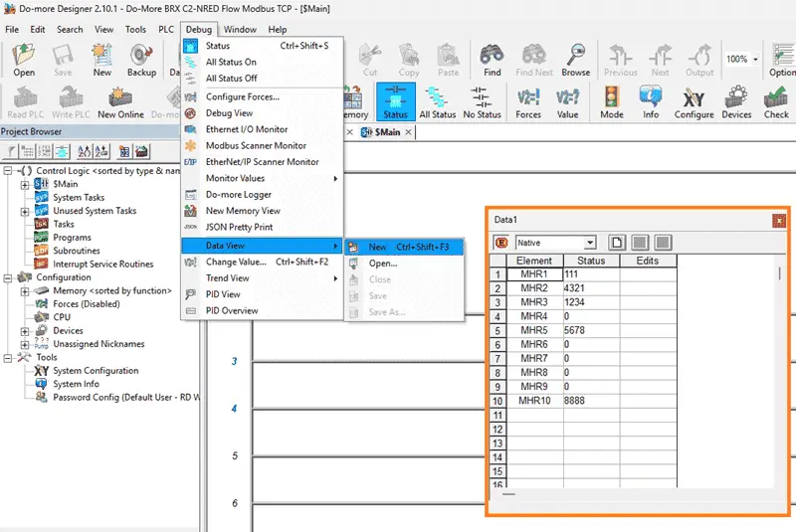Viewport: 796px width, 532px height.
Task: Toggle the E edit icon in Data1
Action: pos(501,243)
